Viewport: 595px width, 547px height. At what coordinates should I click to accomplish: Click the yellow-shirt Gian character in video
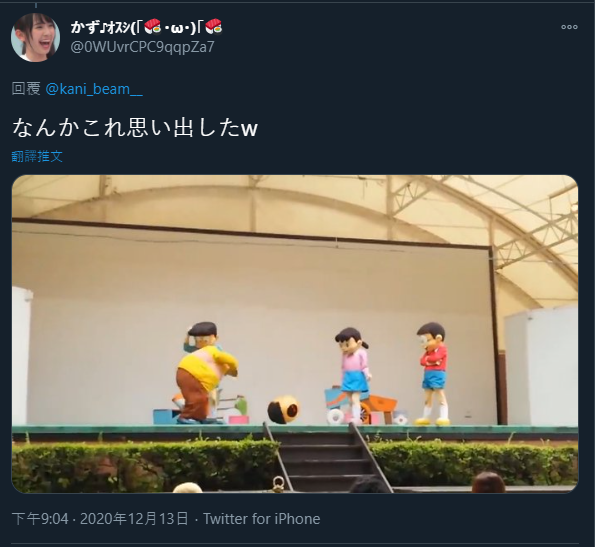tap(205, 373)
